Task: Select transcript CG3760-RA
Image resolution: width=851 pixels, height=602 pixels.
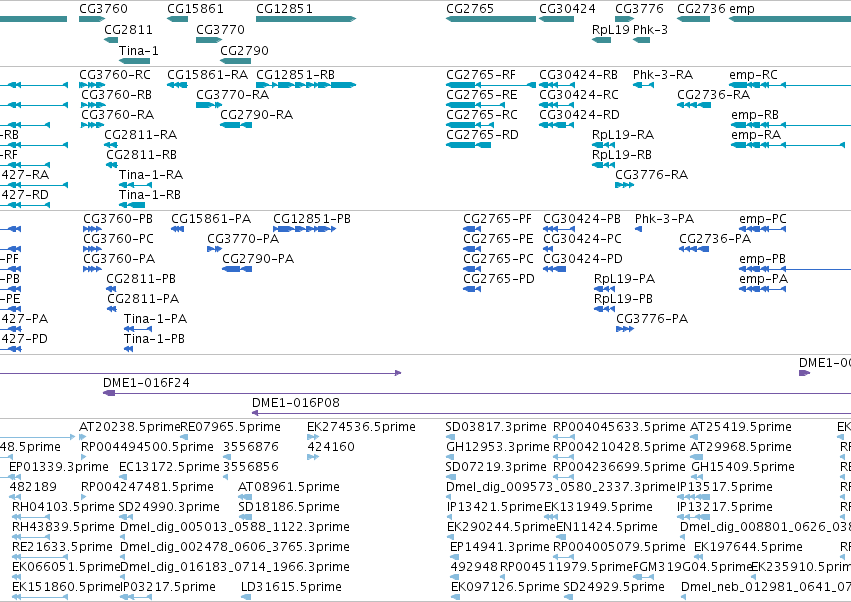Action: tap(93, 125)
